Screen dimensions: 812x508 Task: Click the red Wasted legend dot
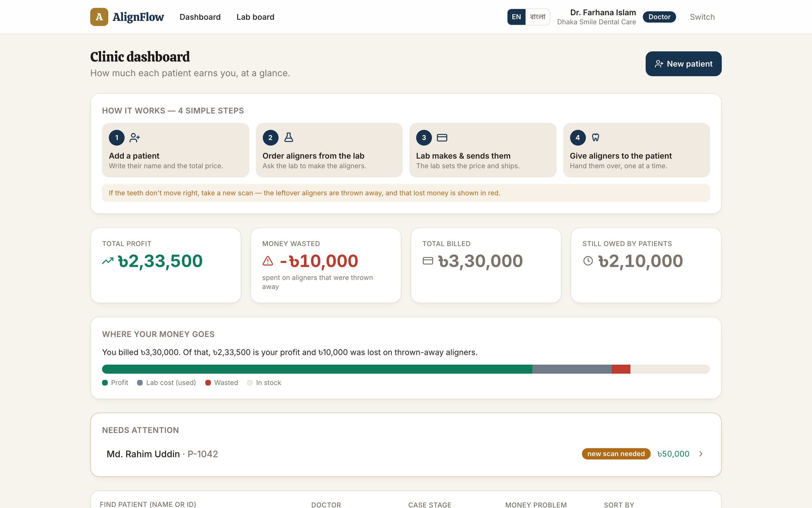208,383
